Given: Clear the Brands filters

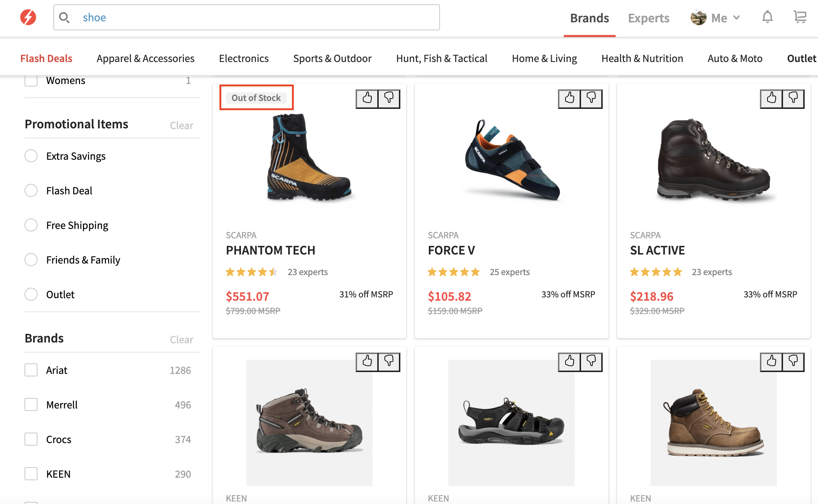Looking at the screenshot, I should [181, 340].
